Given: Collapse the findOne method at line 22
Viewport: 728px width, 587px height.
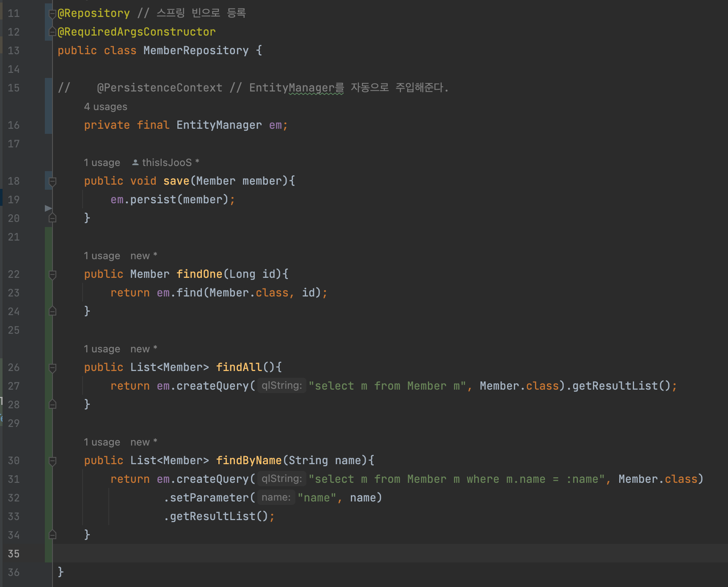Looking at the screenshot, I should tap(52, 275).
